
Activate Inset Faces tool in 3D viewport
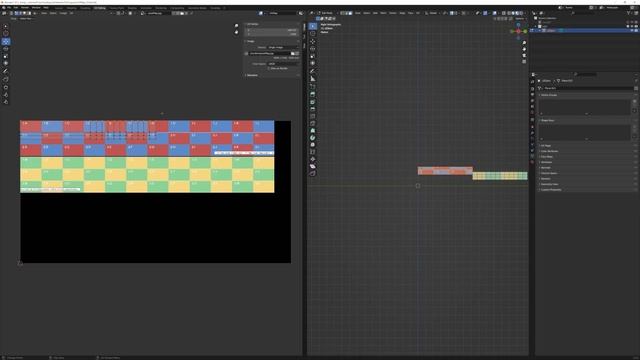pyautogui.click(x=313, y=102)
